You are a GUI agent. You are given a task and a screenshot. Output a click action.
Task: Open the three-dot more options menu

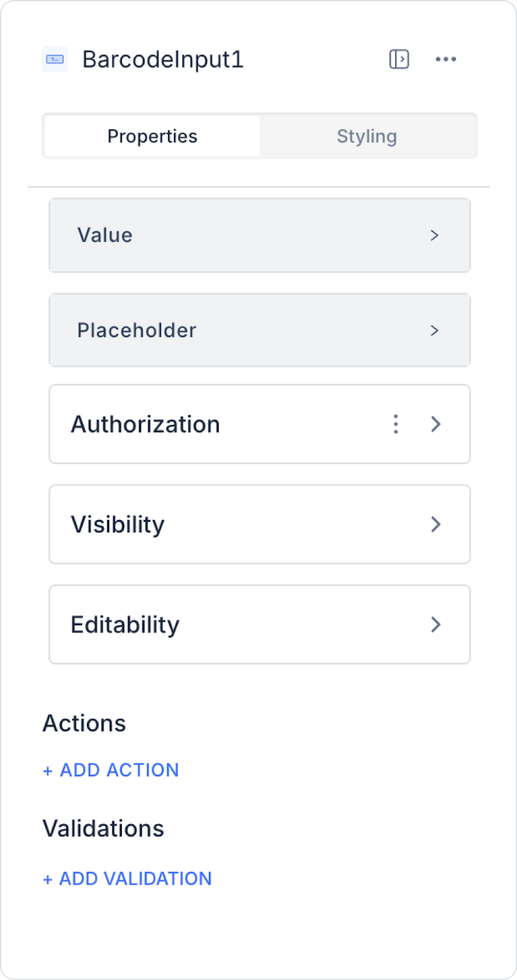446,59
